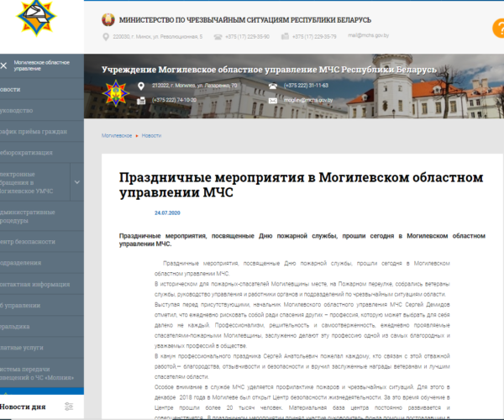Click the mail@mchs.gov.by email link

click(x=369, y=35)
